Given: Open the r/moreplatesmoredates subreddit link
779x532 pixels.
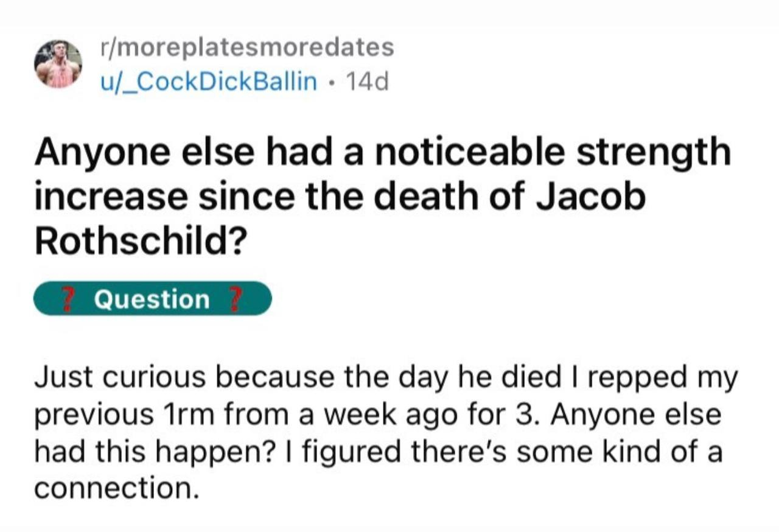Looking at the screenshot, I should tap(247, 47).
